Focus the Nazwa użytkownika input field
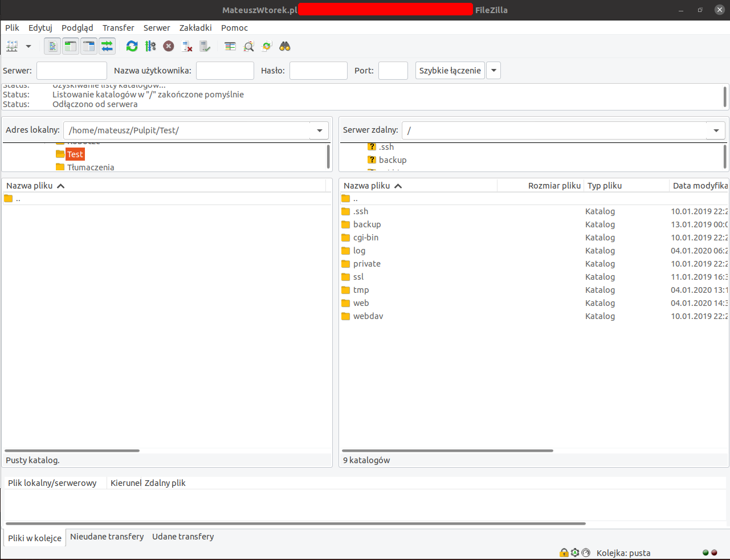730x560 pixels. tap(225, 71)
